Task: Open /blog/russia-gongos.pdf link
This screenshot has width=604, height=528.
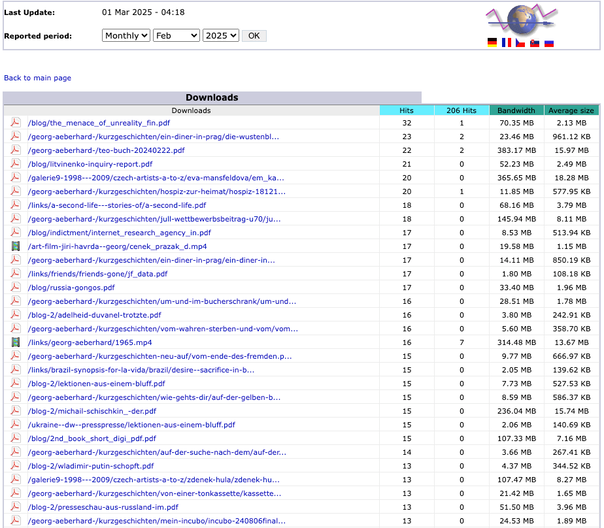Action: click(x=71, y=288)
